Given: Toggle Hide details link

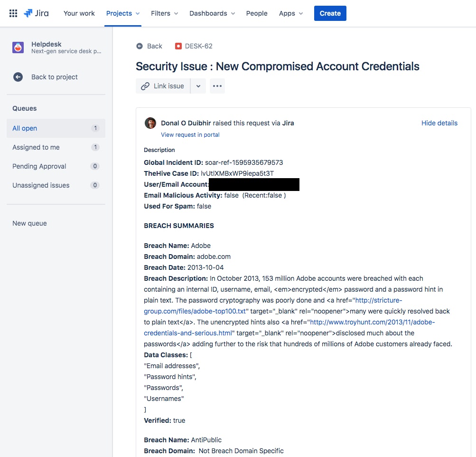Looking at the screenshot, I should tap(439, 123).
